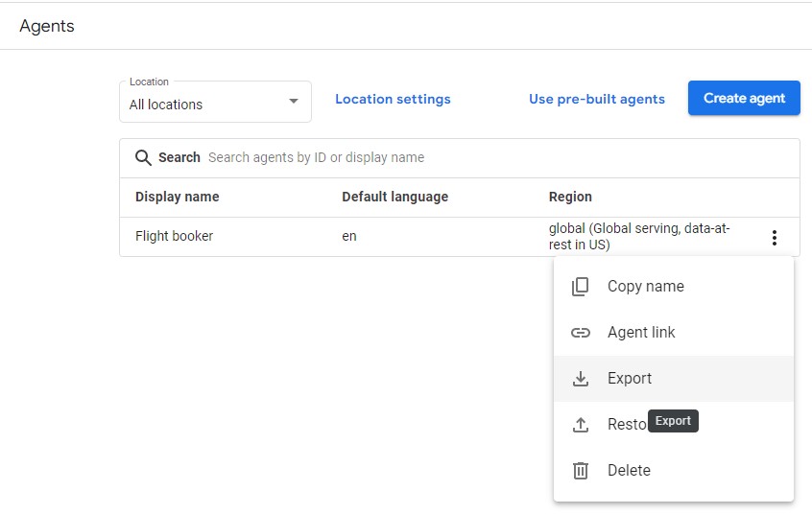Open Use pre-built agents link
This screenshot has width=812, height=514.
coord(597,99)
